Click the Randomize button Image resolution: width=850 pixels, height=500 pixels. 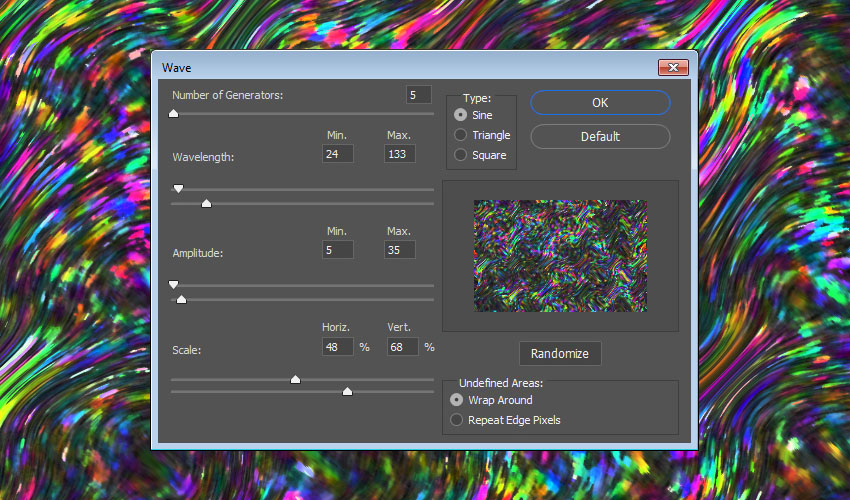pyautogui.click(x=560, y=354)
